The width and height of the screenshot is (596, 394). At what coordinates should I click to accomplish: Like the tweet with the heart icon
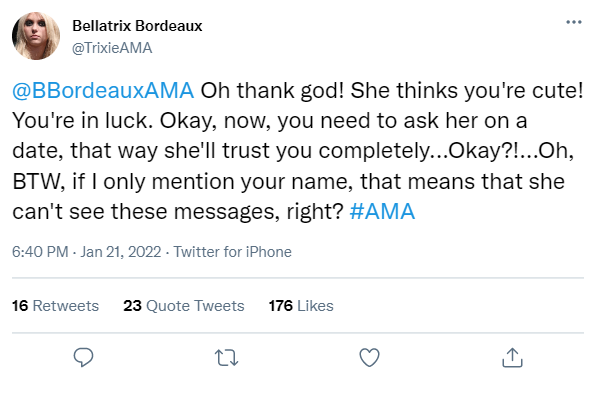369,357
